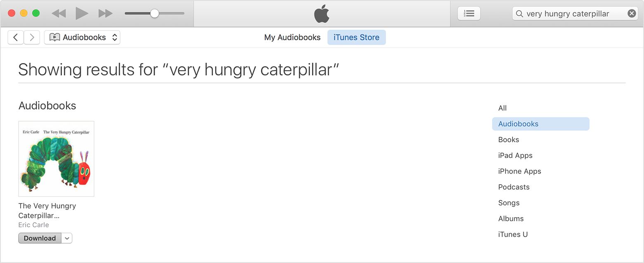This screenshot has height=263, width=644.
Task: Click the rewind playback button
Action: tap(59, 14)
